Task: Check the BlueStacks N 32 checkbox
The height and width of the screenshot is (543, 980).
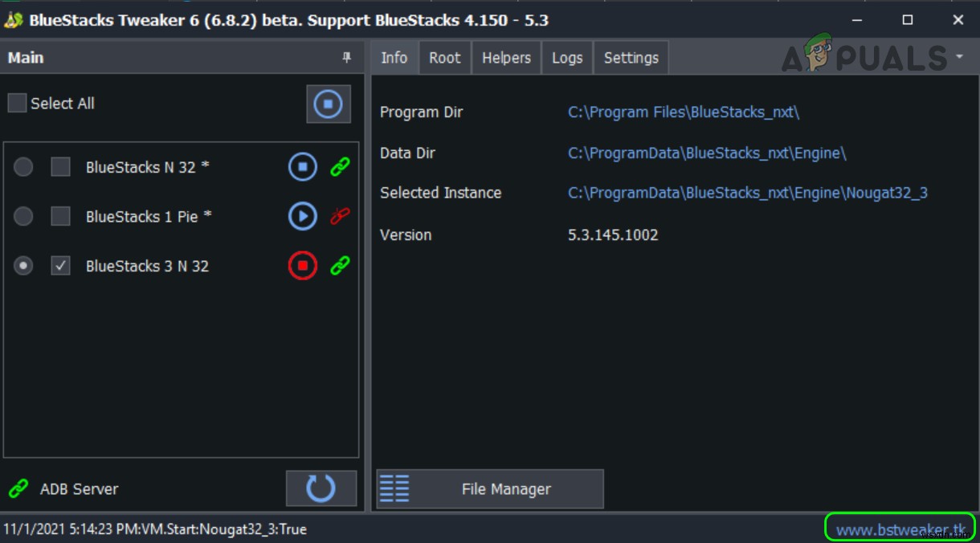Action: click(x=60, y=167)
